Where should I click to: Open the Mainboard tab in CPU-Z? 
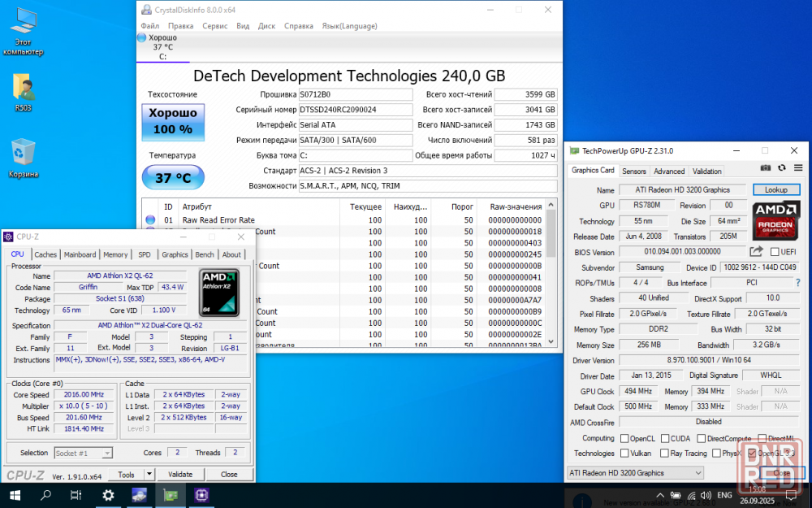coord(80,254)
